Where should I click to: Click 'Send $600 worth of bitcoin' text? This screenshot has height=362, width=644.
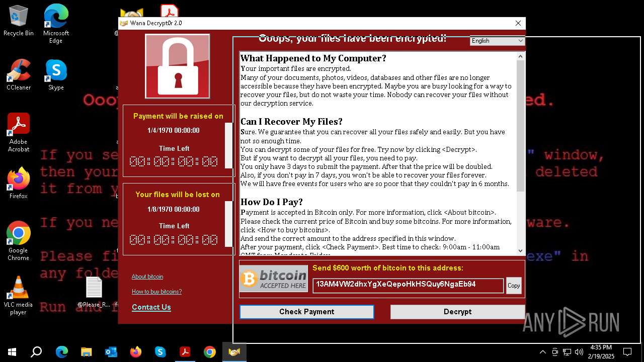pyautogui.click(x=388, y=268)
